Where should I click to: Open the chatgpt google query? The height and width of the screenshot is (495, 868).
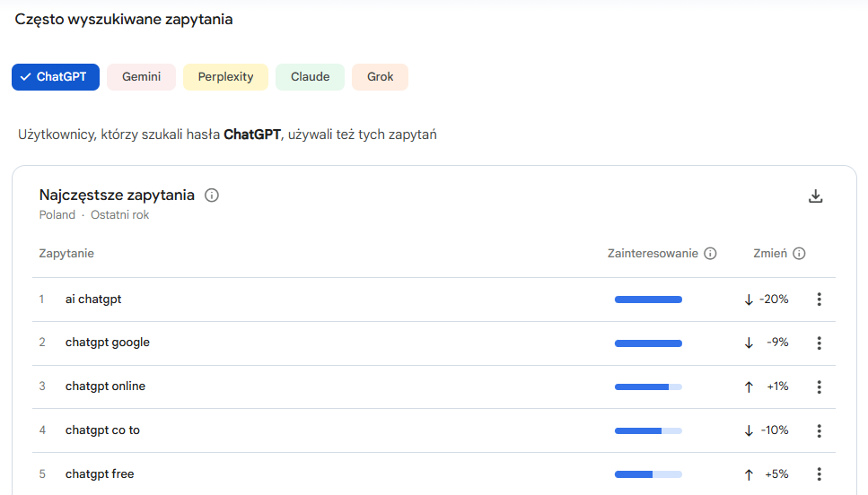108,343
